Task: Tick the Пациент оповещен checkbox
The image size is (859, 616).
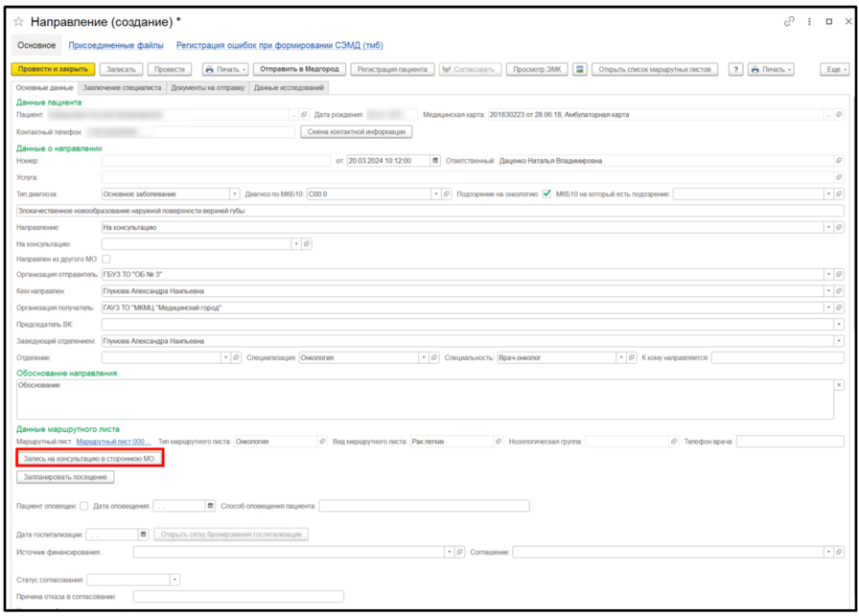Action: (84, 506)
